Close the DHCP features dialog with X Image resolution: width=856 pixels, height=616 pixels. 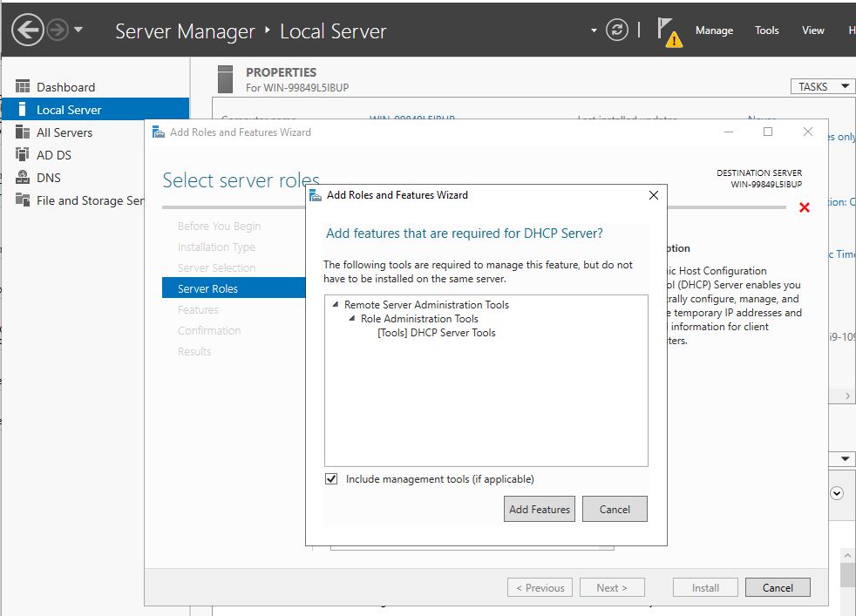click(x=654, y=195)
